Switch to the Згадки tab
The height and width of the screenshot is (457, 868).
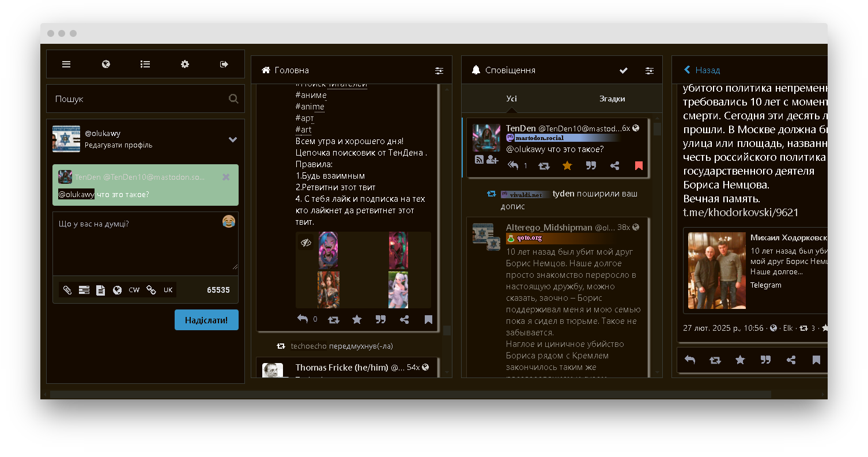point(612,99)
